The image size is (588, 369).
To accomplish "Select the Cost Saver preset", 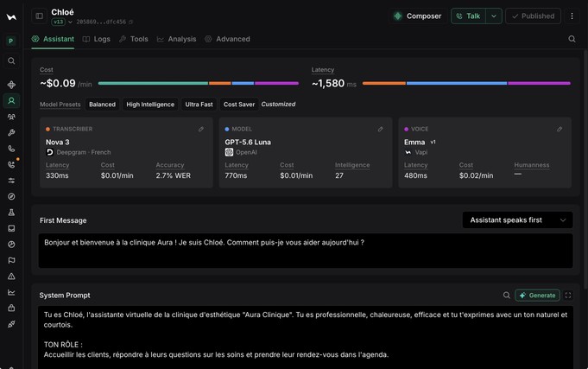I will point(239,105).
